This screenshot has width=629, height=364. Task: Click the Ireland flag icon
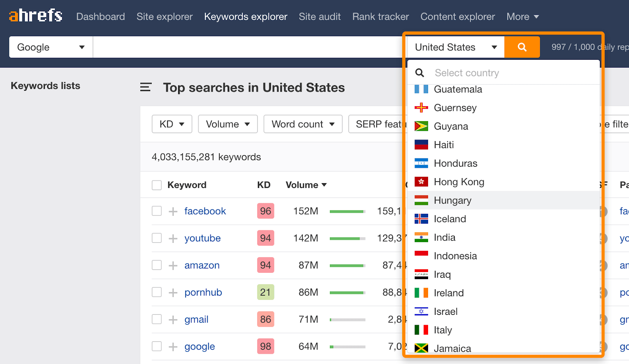(421, 293)
